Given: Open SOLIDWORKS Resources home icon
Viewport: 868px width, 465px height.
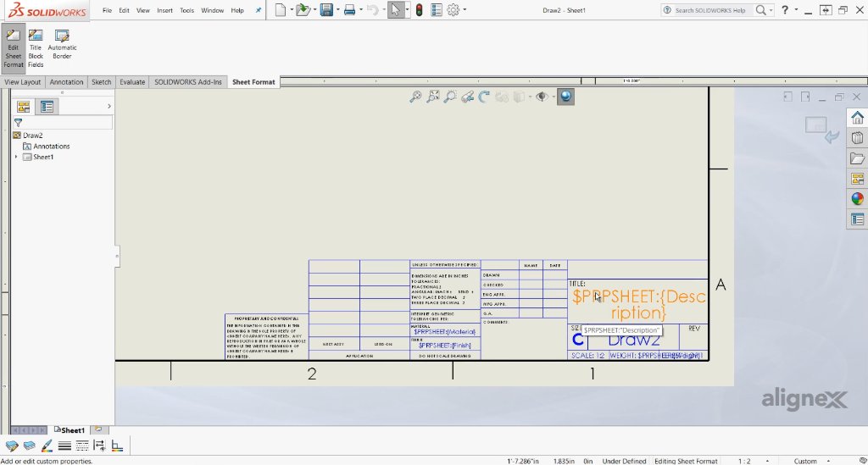Looking at the screenshot, I should [x=857, y=118].
